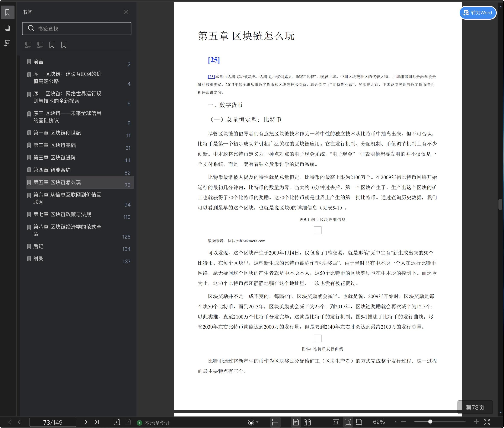Click the eye-protection mode icon

251,422
